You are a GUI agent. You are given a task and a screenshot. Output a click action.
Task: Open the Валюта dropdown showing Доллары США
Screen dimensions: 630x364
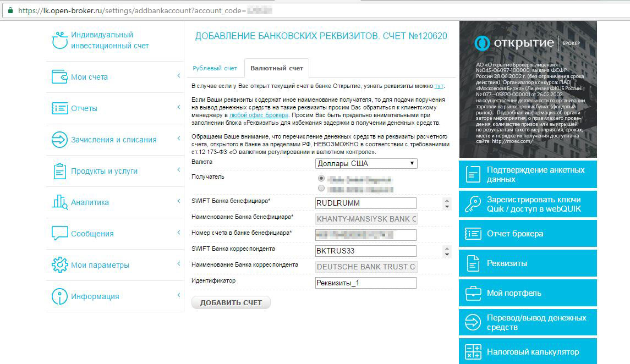tap(366, 163)
